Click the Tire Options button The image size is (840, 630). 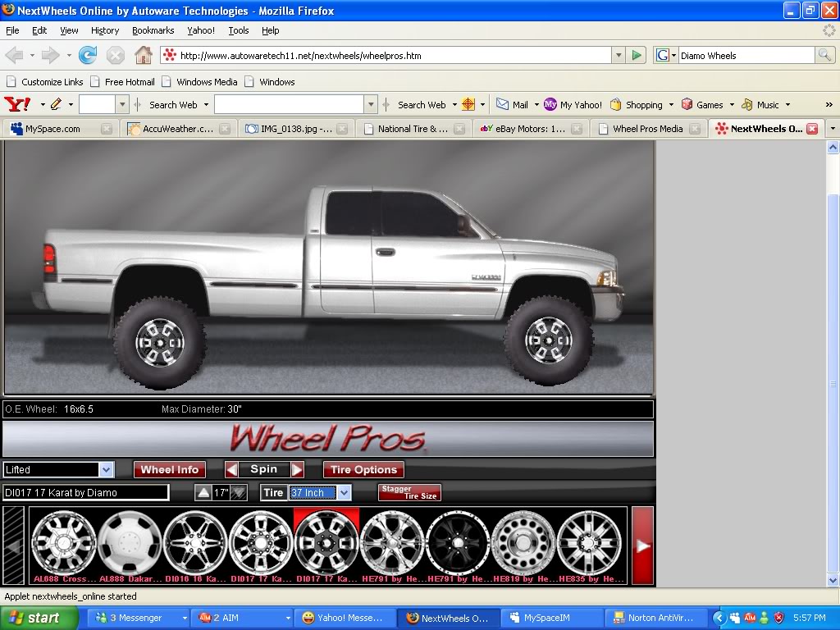[x=363, y=469]
